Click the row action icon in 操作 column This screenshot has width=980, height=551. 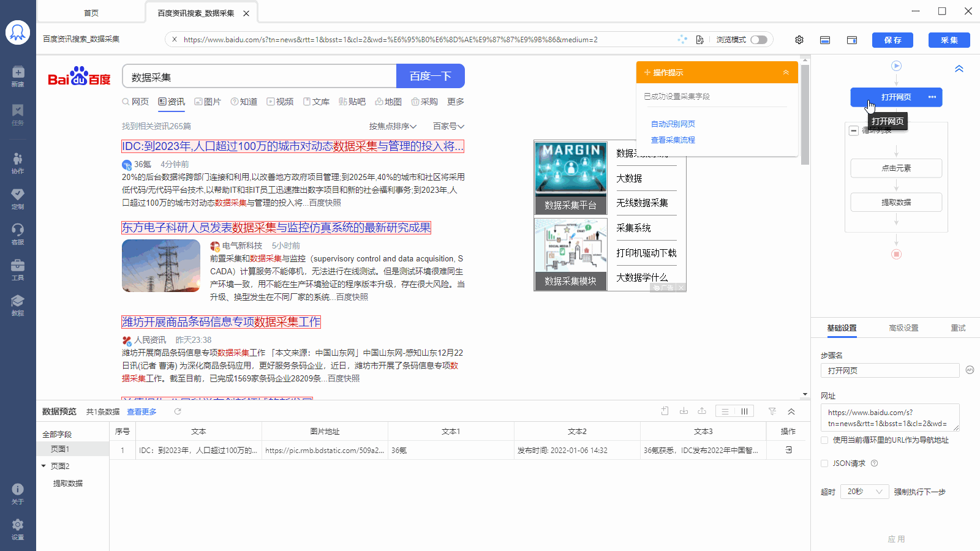click(788, 450)
